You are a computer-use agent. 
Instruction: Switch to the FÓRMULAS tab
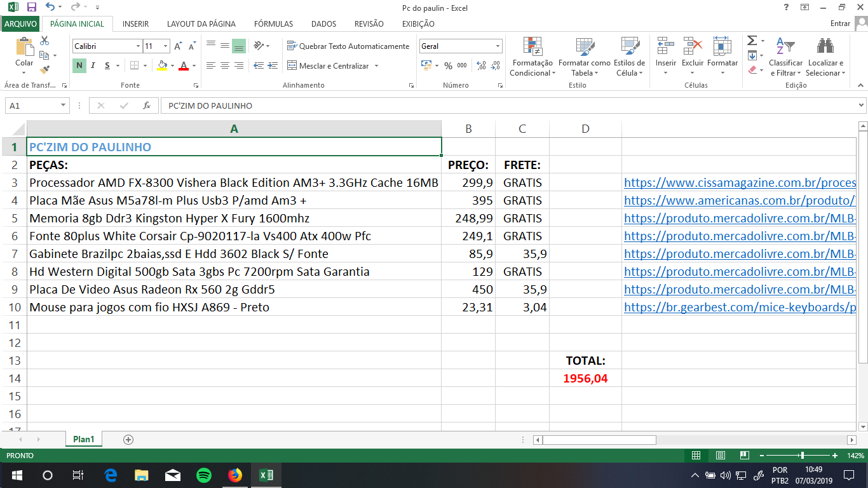pyautogui.click(x=273, y=24)
